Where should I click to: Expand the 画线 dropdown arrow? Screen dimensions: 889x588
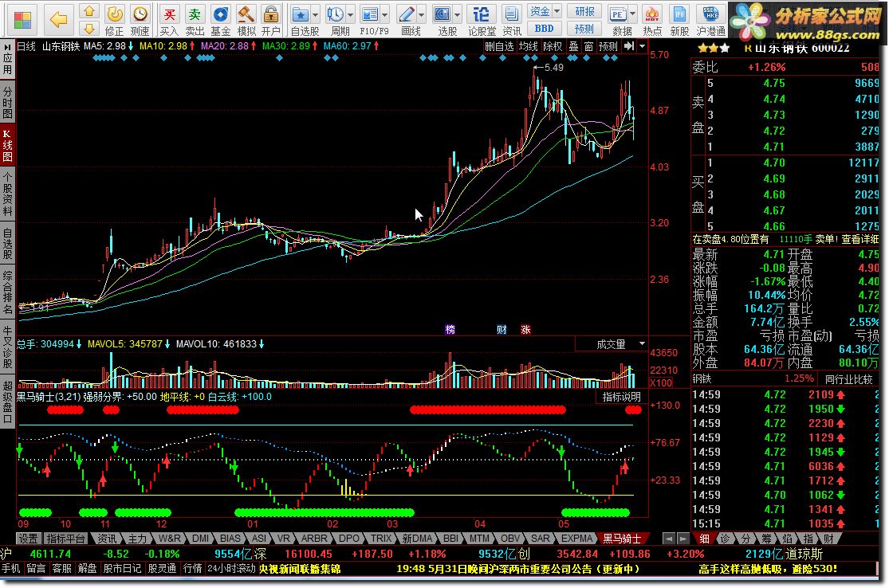coord(421,14)
